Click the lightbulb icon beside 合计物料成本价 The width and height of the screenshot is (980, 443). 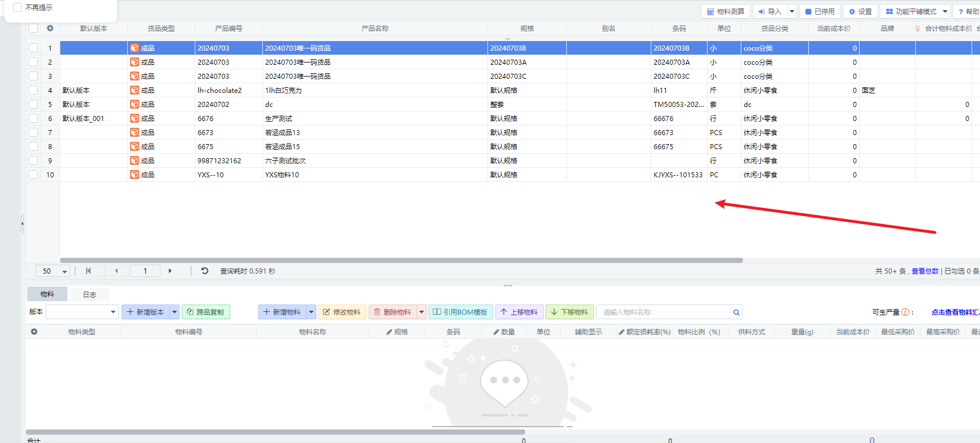click(x=918, y=28)
